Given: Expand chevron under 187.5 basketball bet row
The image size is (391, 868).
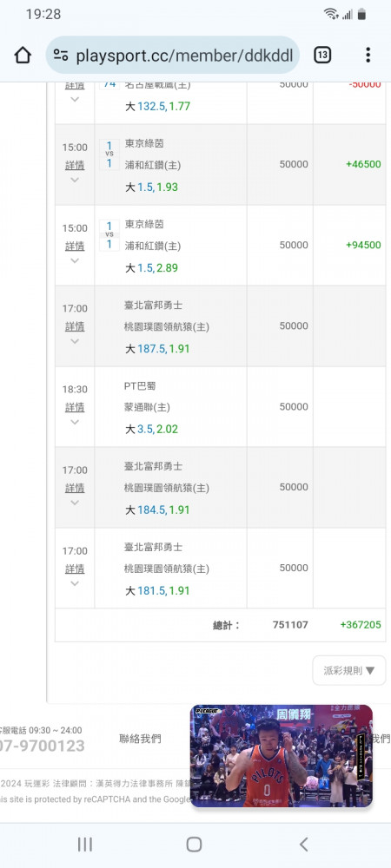Looking at the screenshot, I should pyautogui.click(x=75, y=341).
